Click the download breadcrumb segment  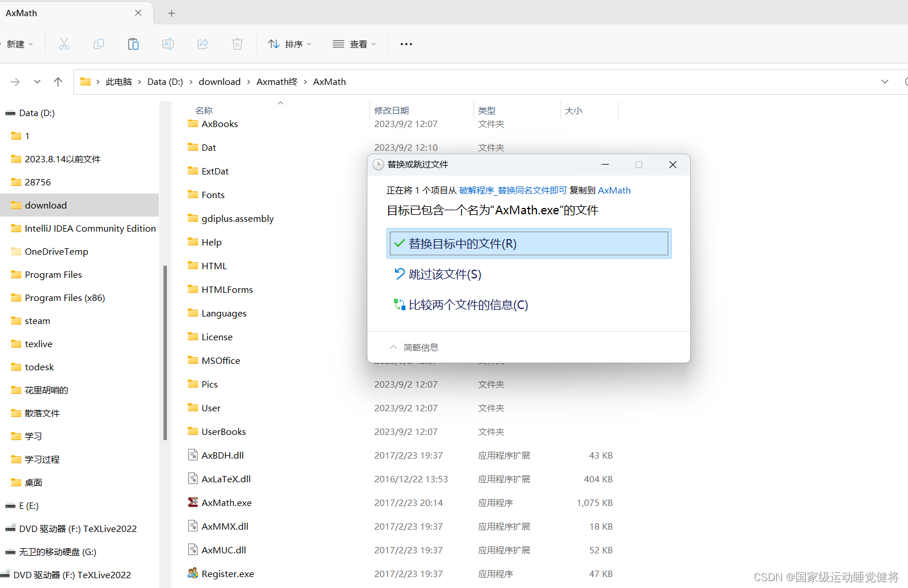coord(219,82)
